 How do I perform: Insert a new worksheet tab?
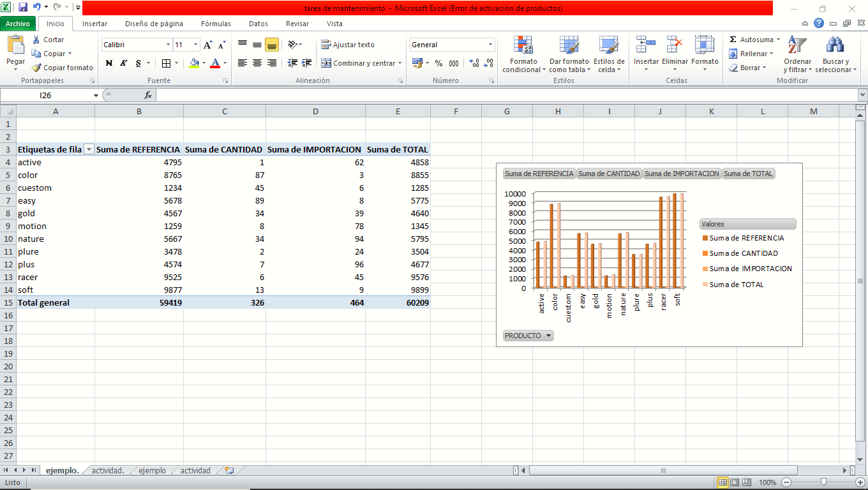click(x=229, y=471)
